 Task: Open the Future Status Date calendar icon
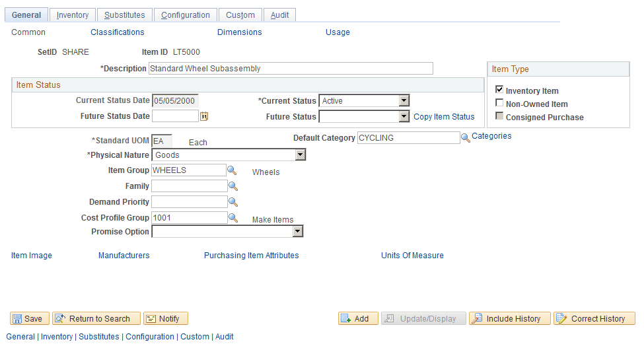(204, 116)
